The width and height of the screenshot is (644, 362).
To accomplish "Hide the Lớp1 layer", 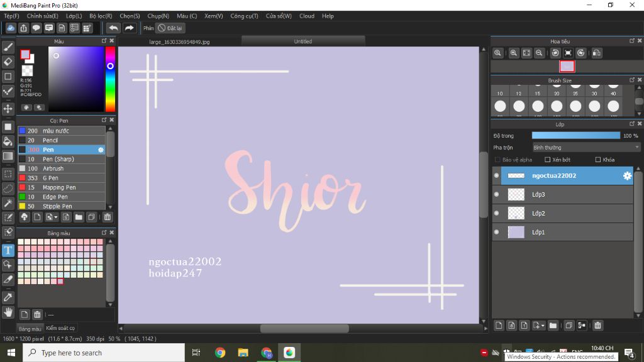I will pos(497,233).
